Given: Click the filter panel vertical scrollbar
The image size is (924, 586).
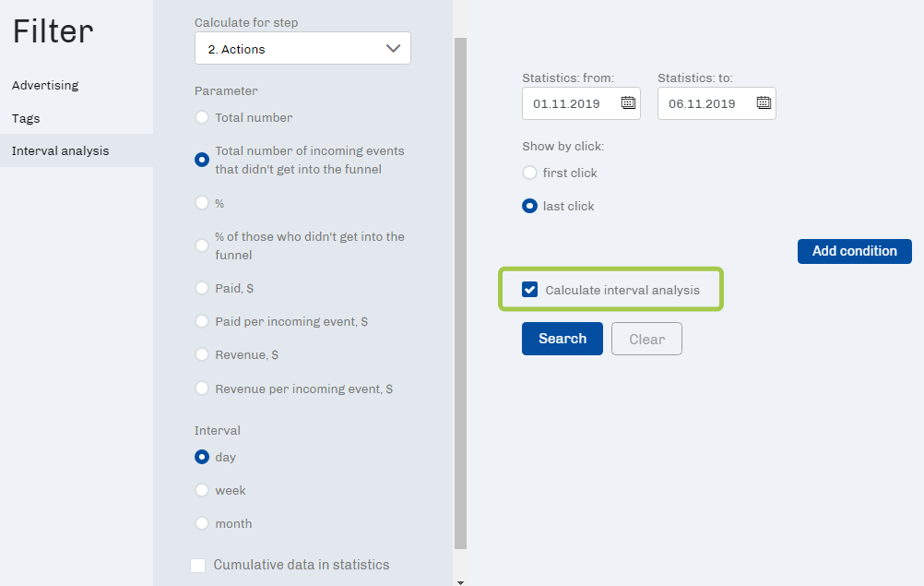Looking at the screenshot, I should [460, 293].
